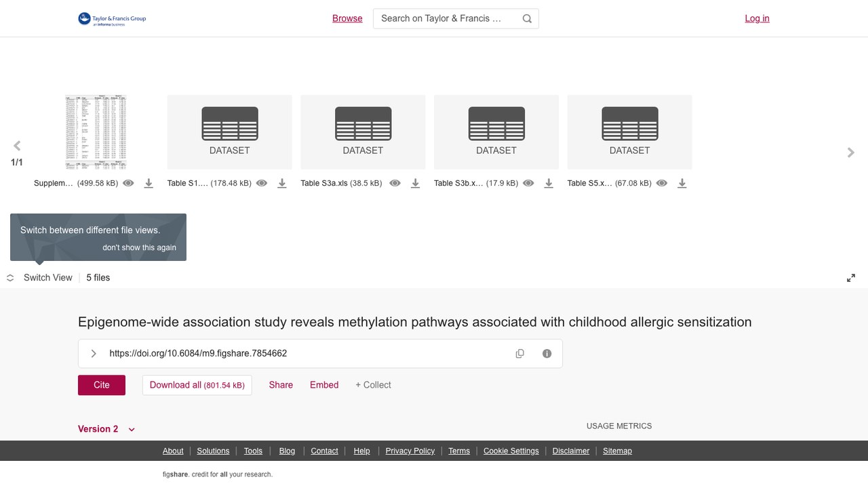Open the About footer link
Image resolution: width=868 pixels, height=488 pixels.
coord(173,451)
